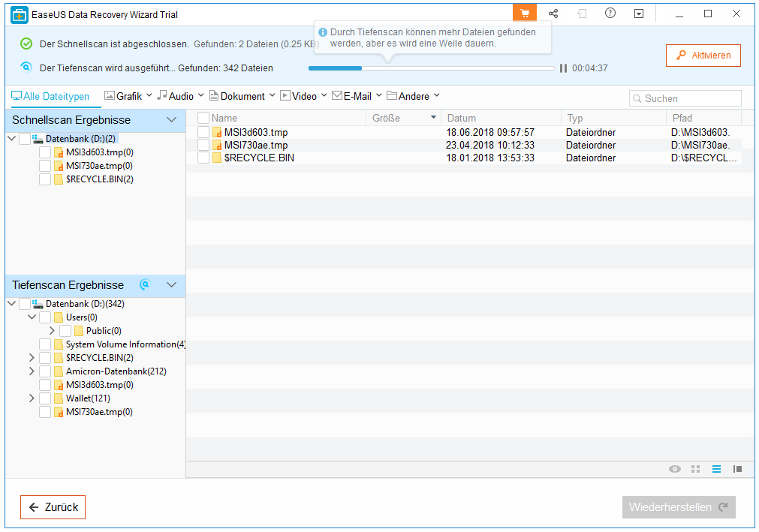Viewport: 759px width, 532px height.
Task: Click the Tiefenscan running status icon
Action: (x=26, y=68)
